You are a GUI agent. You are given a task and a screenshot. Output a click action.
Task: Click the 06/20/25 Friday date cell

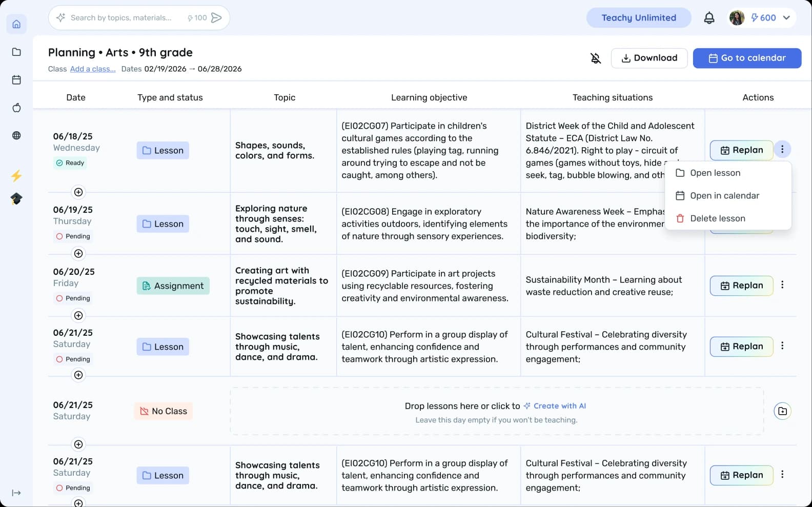(x=74, y=277)
